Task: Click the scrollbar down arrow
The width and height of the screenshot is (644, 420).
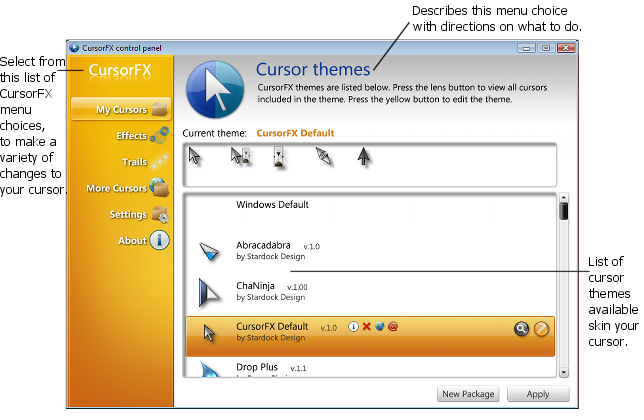Action: tap(564, 372)
